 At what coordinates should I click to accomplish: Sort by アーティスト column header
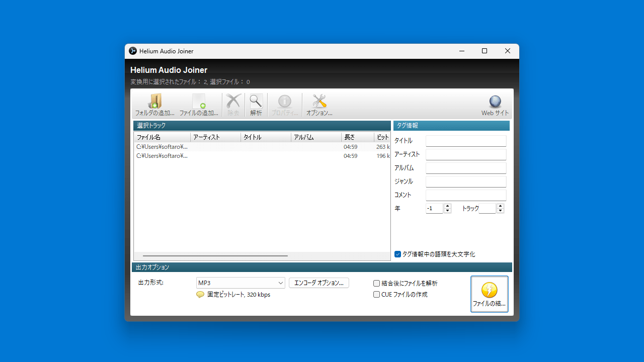pyautogui.click(x=215, y=137)
